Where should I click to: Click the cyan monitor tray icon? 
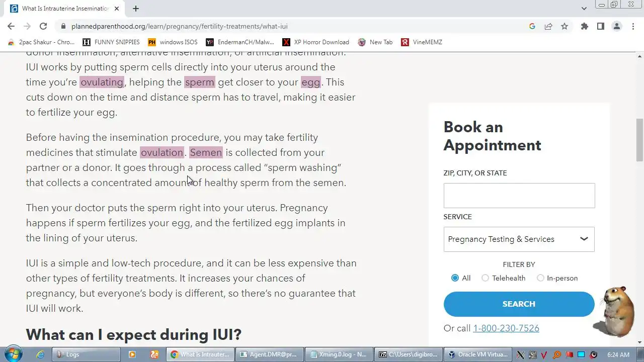click(x=581, y=354)
